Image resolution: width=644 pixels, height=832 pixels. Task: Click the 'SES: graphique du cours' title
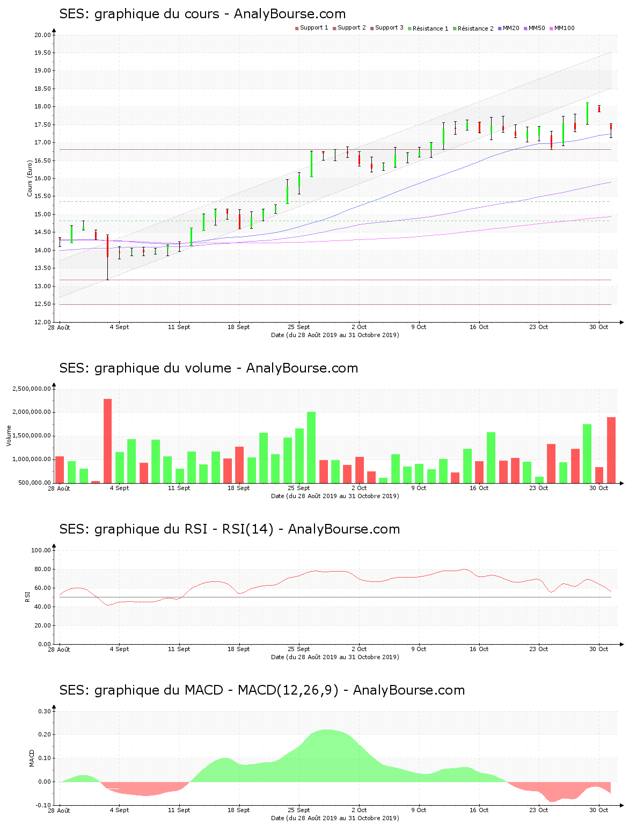(x=202, y=14)
